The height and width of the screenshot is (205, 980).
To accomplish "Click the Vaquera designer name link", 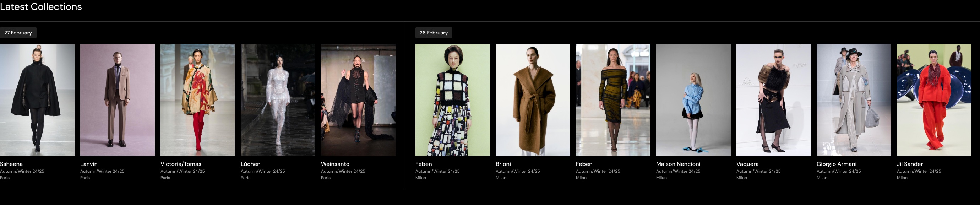I will click(x=747, y=164).
